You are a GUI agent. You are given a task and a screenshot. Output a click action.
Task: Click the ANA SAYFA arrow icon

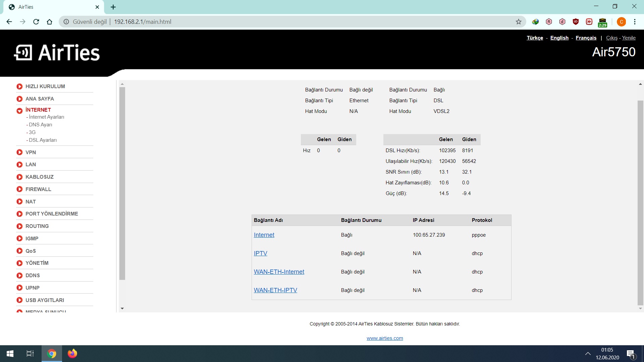(x=19, y=99)
